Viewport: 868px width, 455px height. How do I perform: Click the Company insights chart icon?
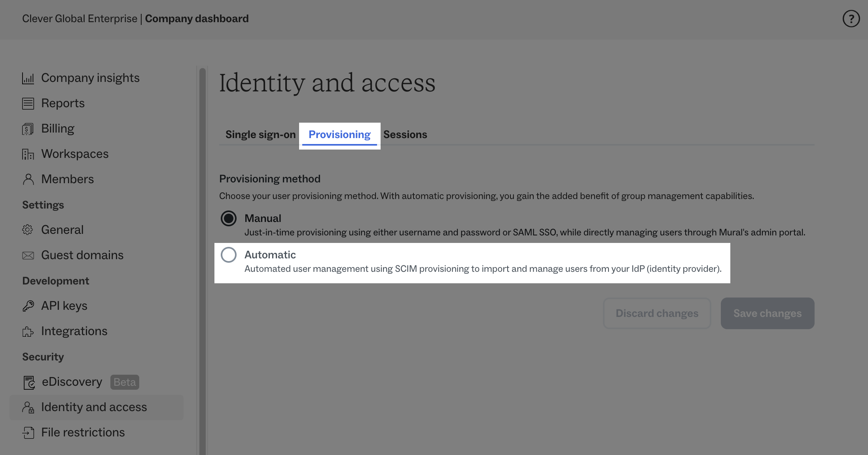point(28,78)
